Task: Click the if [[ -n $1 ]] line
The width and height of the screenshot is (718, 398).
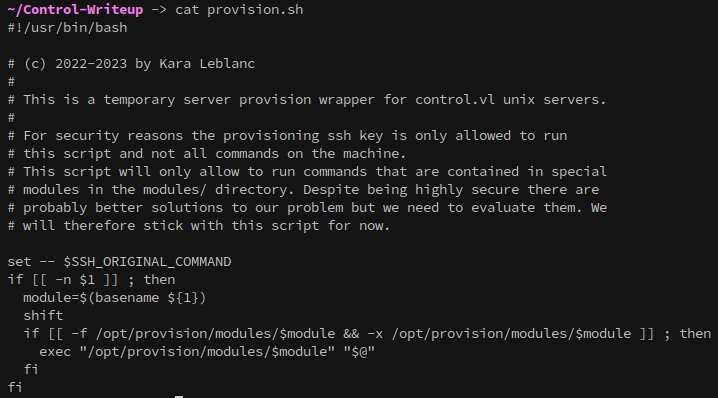Action: [91, 280]
